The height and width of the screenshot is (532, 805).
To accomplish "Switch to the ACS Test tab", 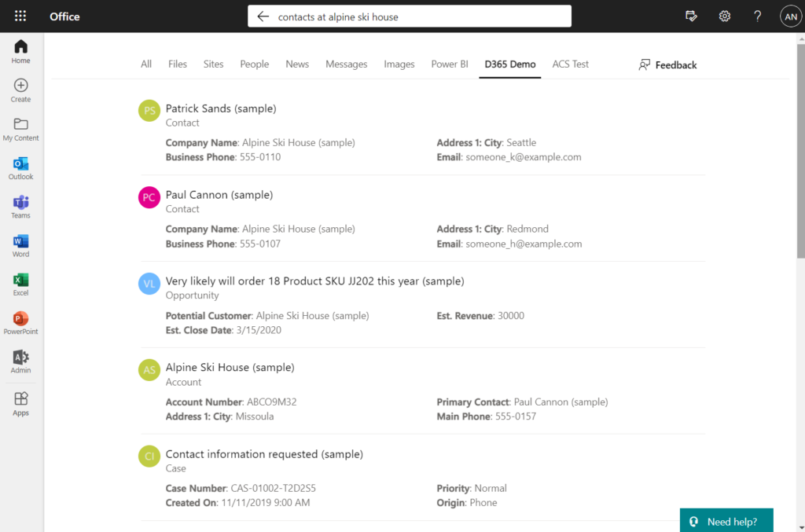I will coord(570,64).
